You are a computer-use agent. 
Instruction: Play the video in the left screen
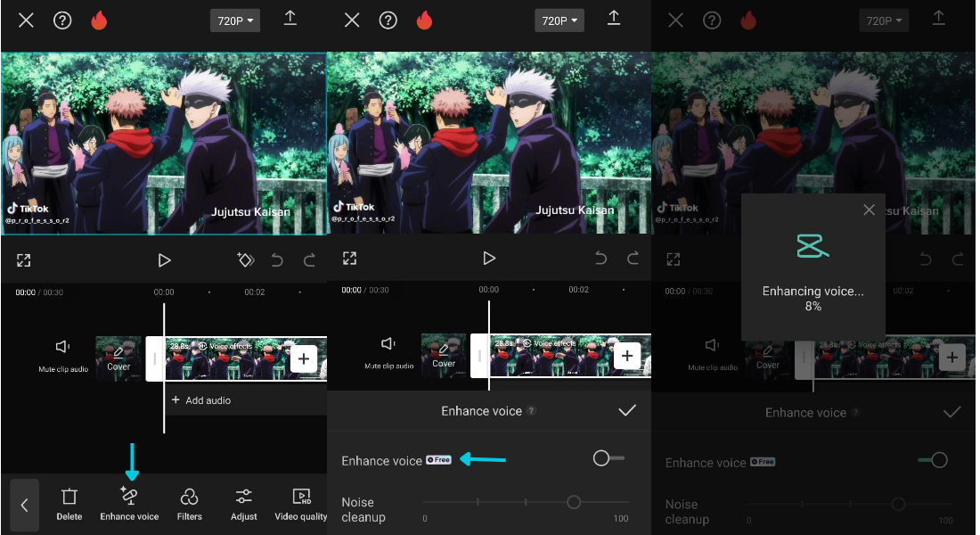point(165,260)
